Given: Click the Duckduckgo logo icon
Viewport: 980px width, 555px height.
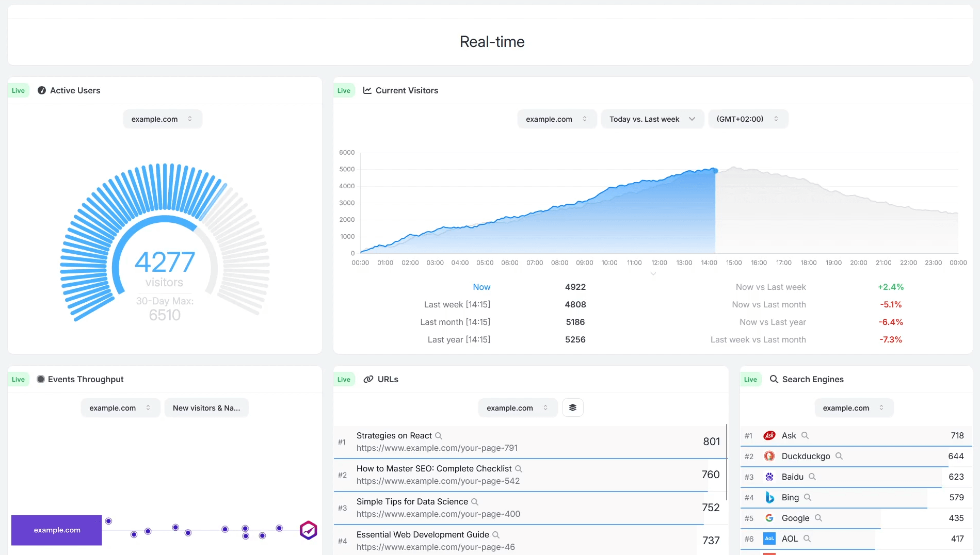Looking at the screenshot, I should pos(769,456).
